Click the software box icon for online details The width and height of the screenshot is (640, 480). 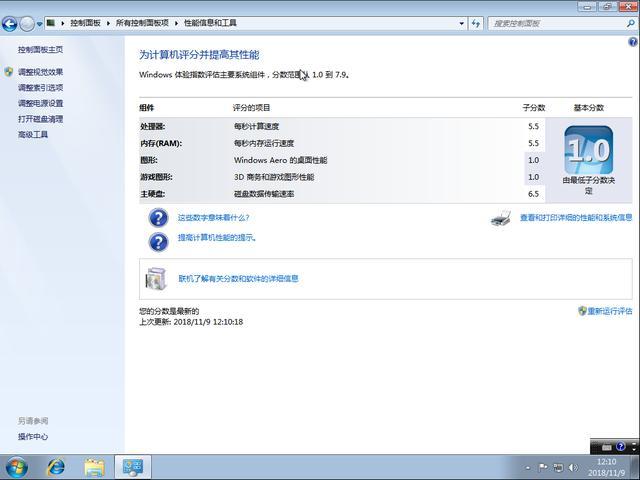click(156, 278)
